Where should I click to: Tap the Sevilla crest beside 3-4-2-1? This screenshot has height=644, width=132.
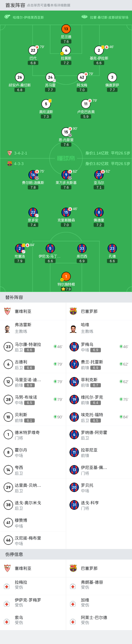[10, 153]
